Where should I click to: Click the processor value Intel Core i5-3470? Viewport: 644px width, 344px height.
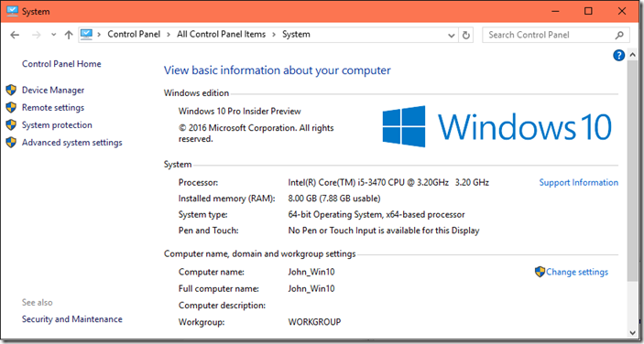click(x=388, y=182)
